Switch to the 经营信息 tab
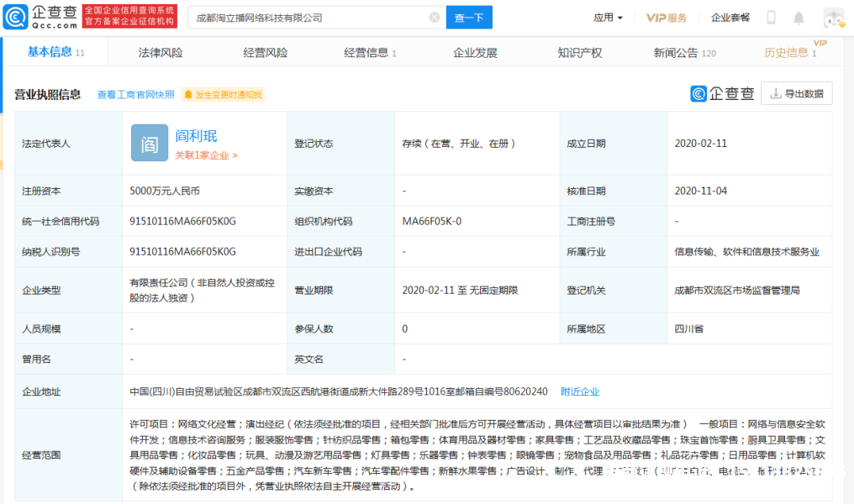 370,53
